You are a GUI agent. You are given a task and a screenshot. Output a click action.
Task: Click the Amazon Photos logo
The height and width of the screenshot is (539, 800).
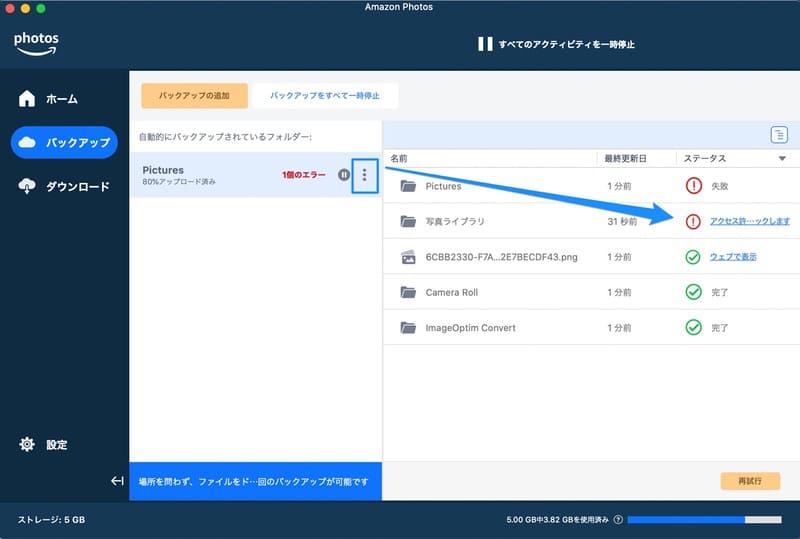coord(36,43)
